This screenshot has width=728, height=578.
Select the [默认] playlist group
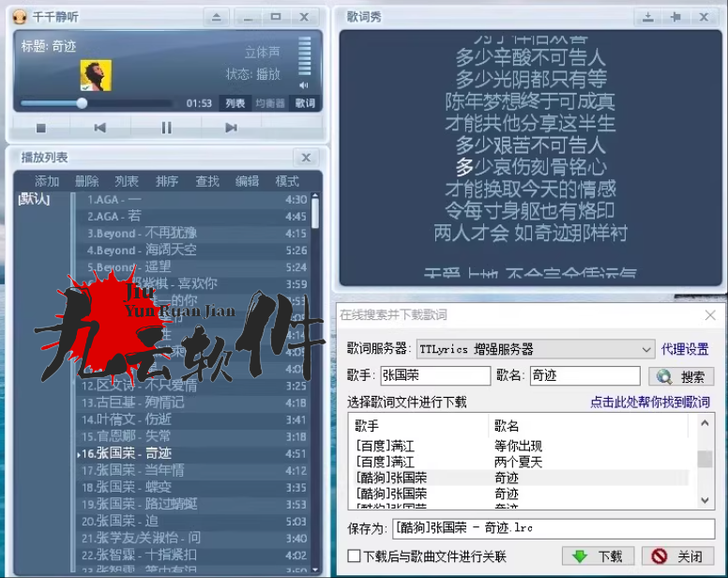(34, 199)
